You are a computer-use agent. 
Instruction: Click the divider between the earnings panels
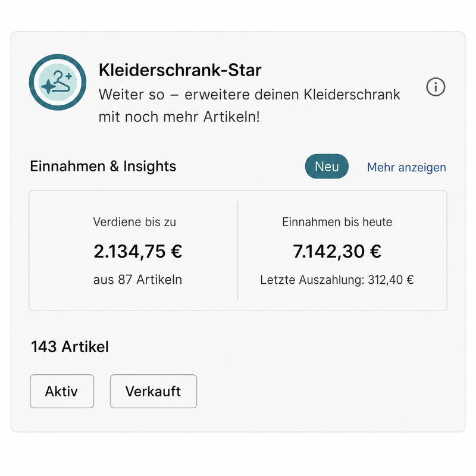(237, 250)
